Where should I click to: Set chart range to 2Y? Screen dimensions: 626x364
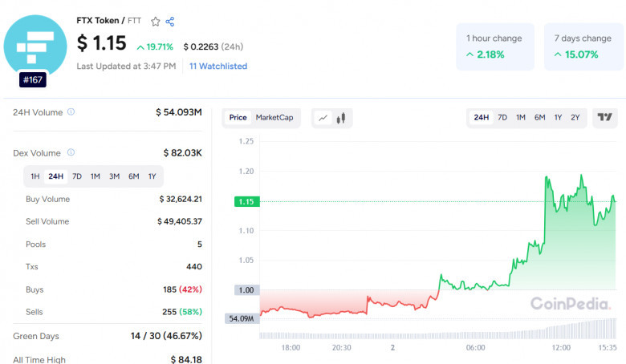point(575,118)
